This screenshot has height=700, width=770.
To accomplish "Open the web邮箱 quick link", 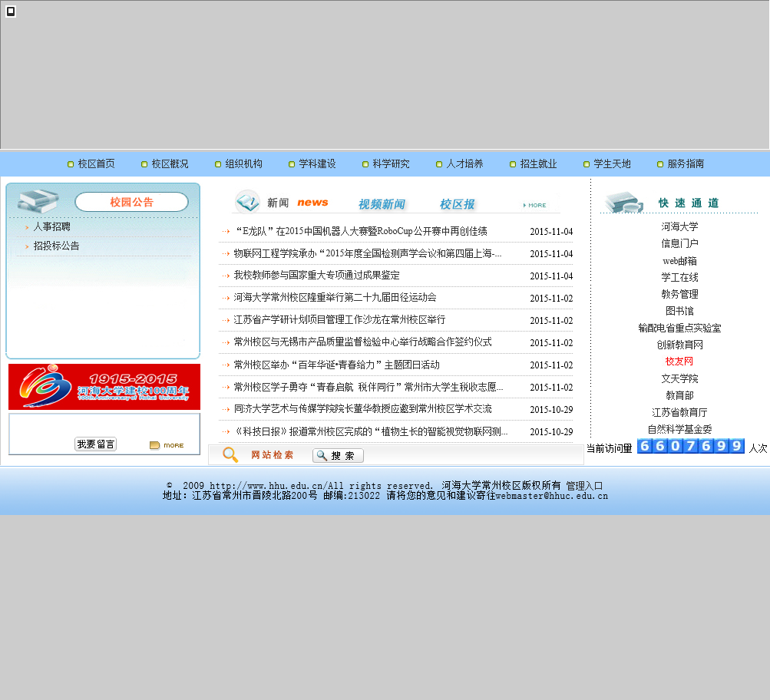I will (x=679, y=261).
